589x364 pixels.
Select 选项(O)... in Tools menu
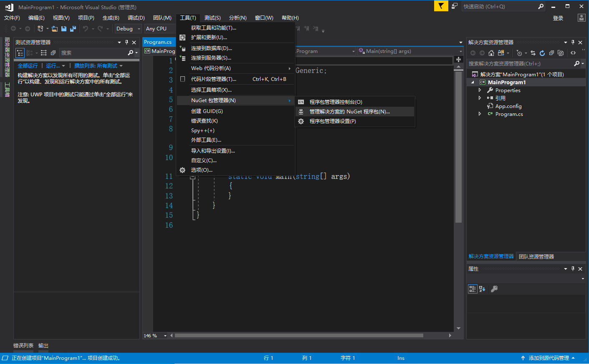[x=236, y=170]
